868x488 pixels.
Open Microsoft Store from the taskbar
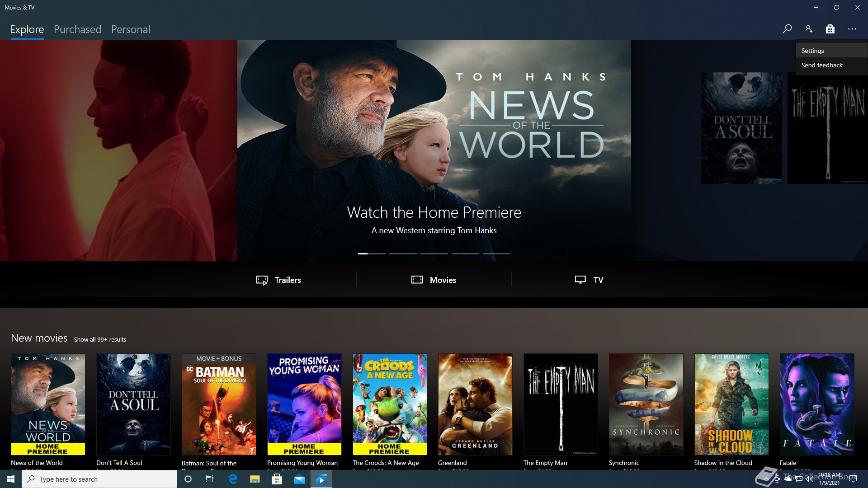(277, 479)
